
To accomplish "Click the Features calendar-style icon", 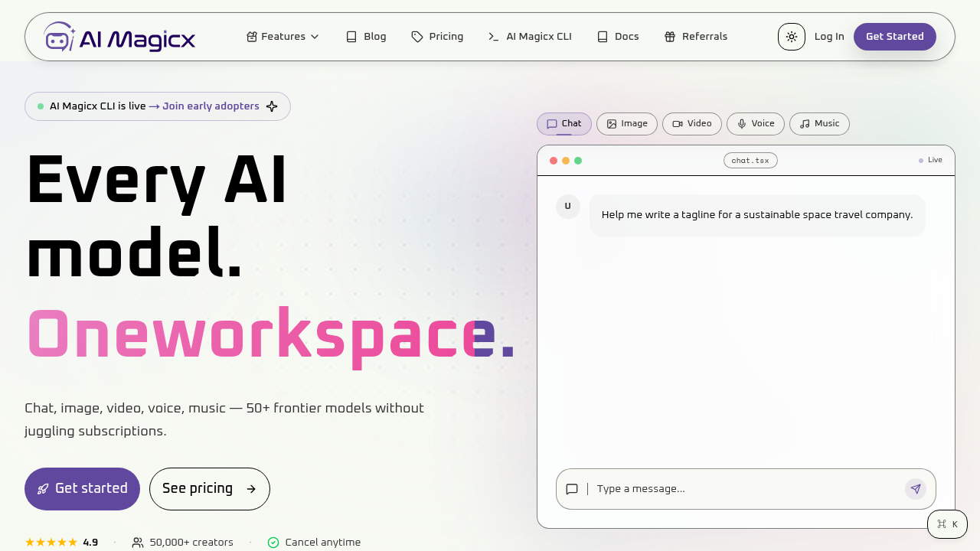I will point(252,37).
